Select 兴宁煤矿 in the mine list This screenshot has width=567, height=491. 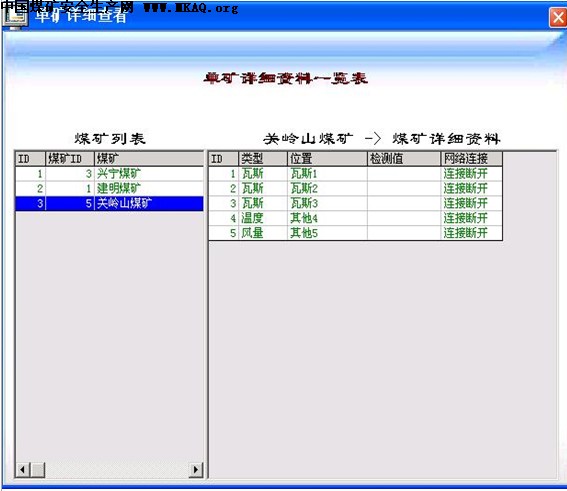(x=109, y=174)
